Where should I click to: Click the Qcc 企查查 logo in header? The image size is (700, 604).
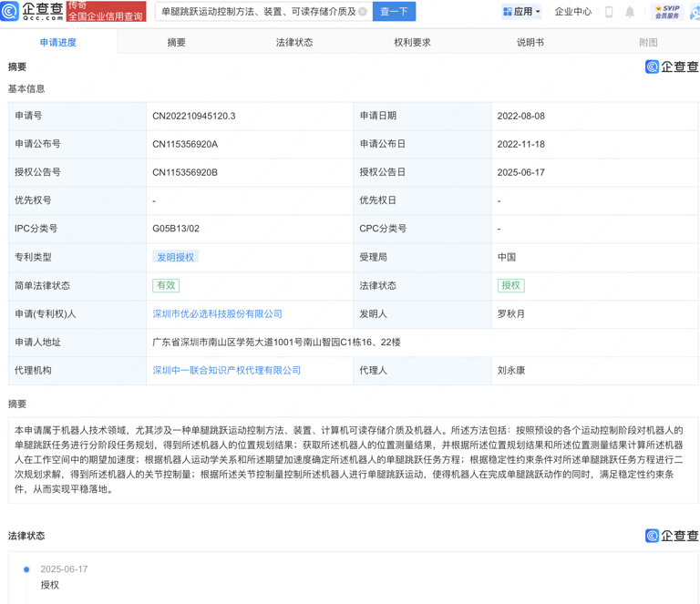click(x=33, y=12)
